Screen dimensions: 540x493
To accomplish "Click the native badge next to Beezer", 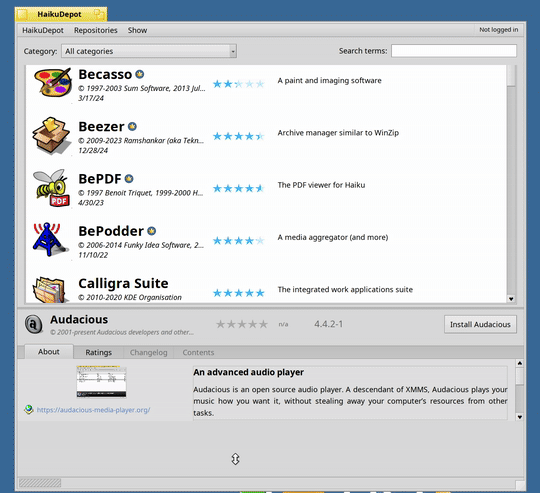I will (x=132, y=127).
